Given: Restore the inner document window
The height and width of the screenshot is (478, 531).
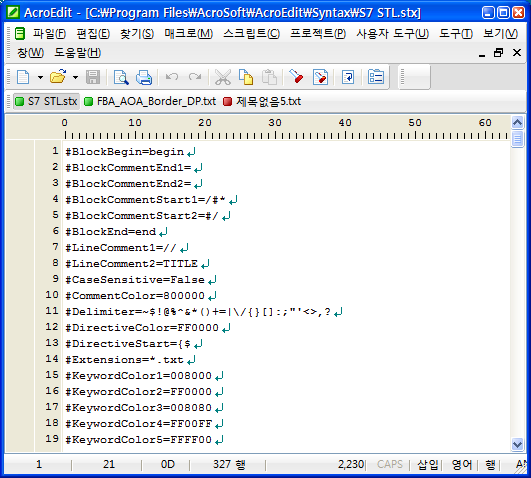Looking at the screenshot, I should 498,53.
